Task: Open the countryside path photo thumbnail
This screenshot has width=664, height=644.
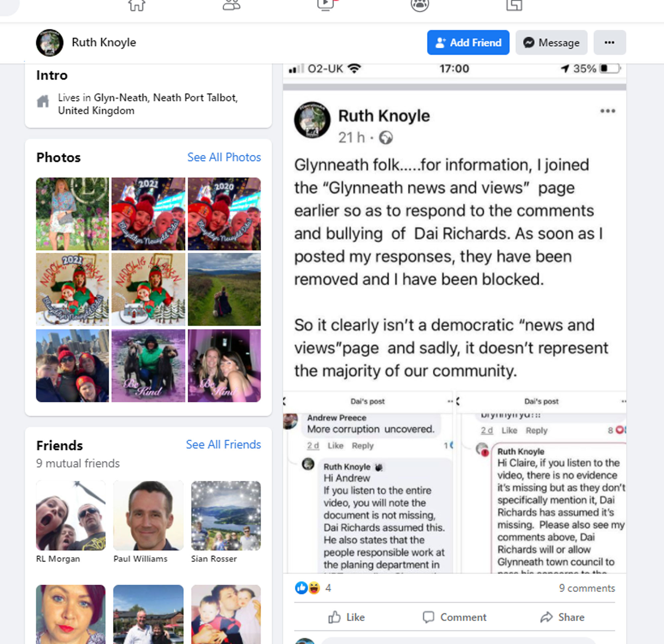Action: (x=224, y=290)
